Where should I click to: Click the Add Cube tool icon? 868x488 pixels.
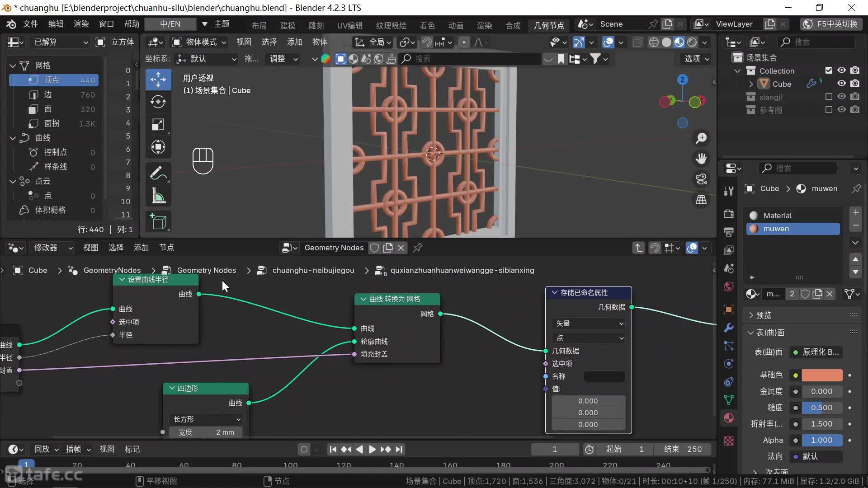158,221
